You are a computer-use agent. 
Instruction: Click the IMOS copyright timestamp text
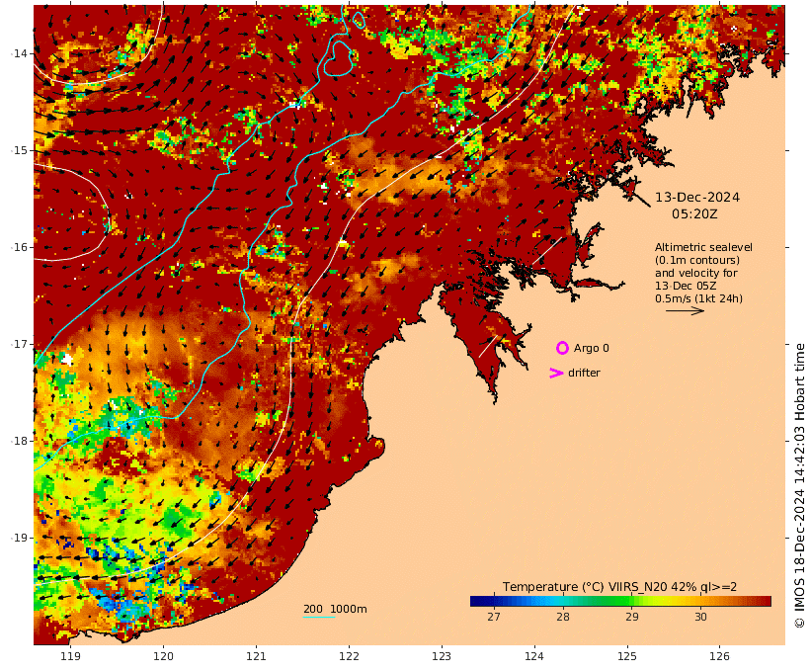click(799, 485)
